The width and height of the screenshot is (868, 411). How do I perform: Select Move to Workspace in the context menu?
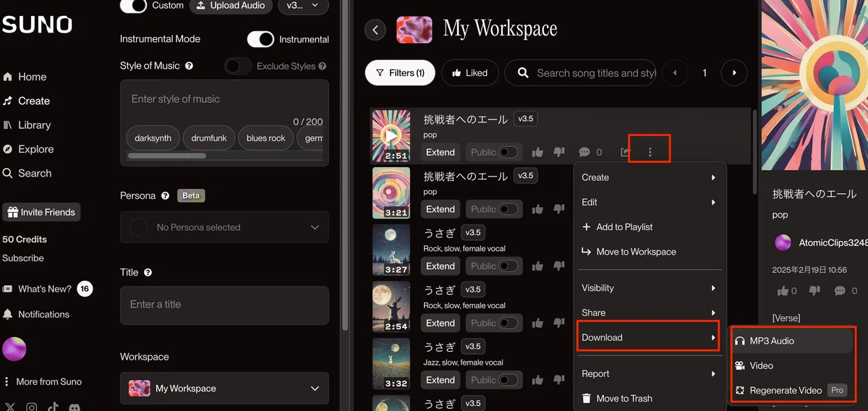pyautogui.click(x=649, y=252)
